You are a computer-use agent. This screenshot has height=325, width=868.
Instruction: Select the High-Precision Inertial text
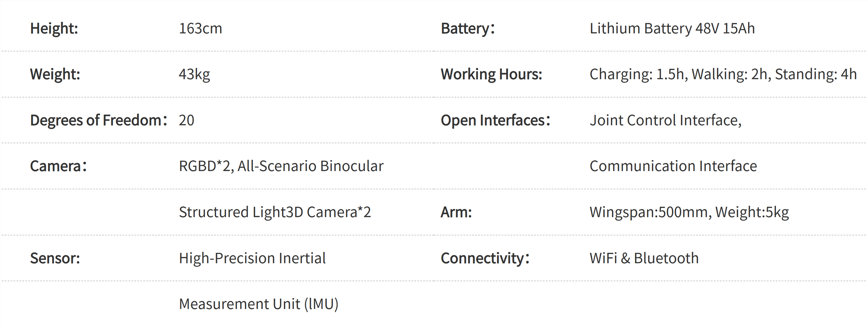pos(252,258)
